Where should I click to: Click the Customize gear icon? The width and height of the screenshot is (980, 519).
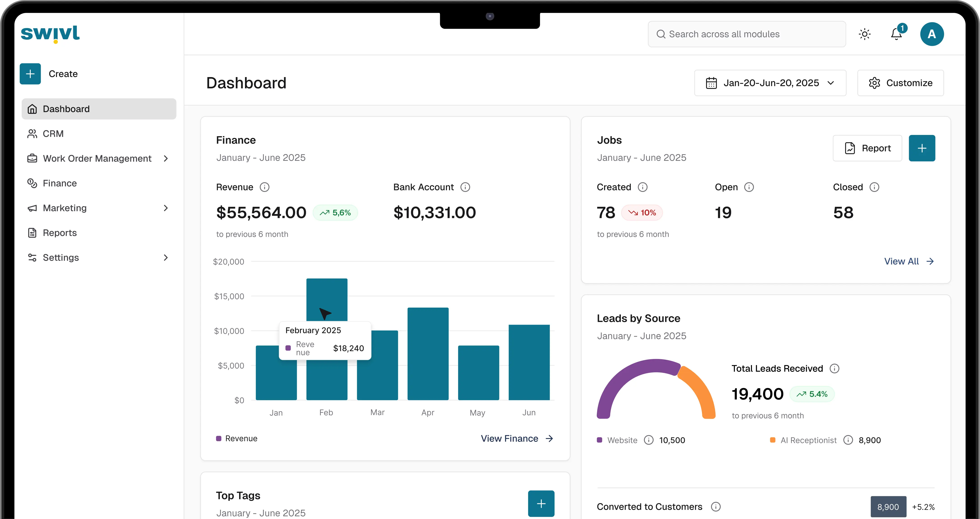tap(875, 83)
